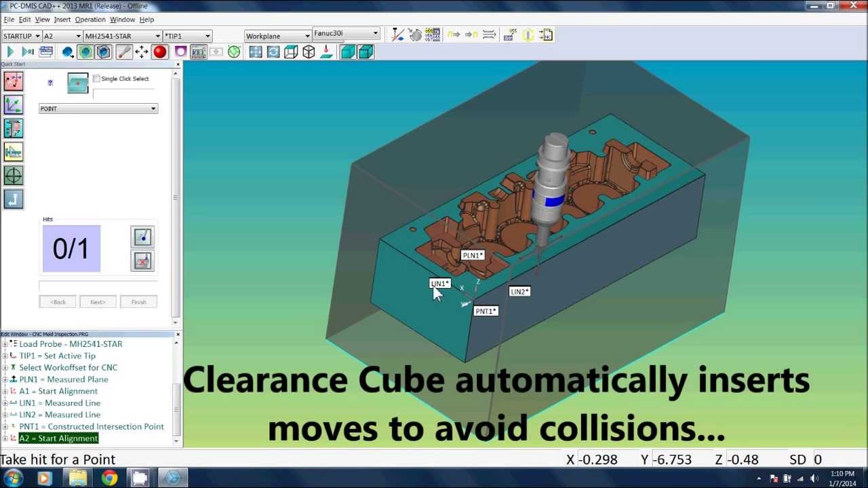Image resolution: width=868 pixels, height=488 pixels.
Task: Select the crosshair target Quick Start icon
Action: coord(13,176)
